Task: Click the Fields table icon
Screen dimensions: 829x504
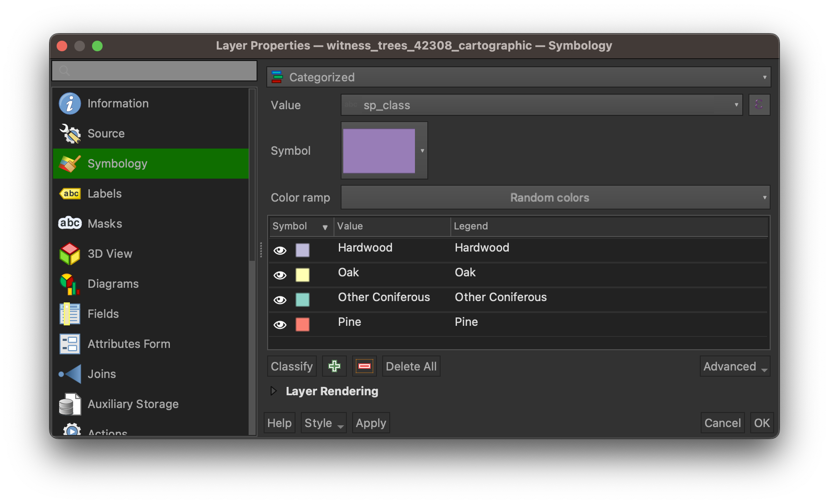Action: 70,314
